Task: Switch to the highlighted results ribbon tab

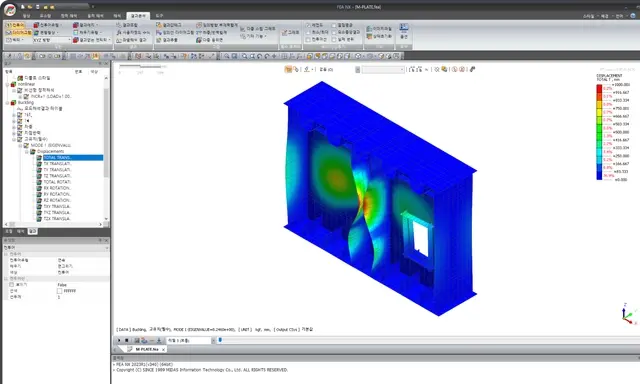Action: (138, 16)
